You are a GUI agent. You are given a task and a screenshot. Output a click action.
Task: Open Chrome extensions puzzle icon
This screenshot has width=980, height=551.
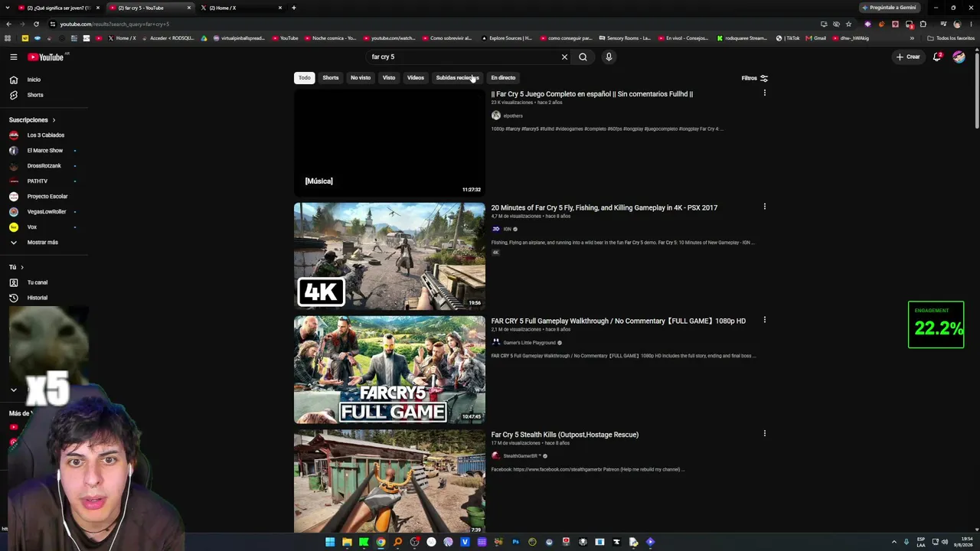click(923, 24)
